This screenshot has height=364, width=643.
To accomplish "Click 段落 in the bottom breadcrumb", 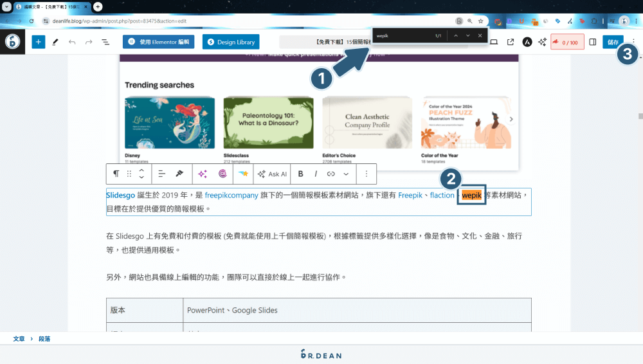I will coord(44,338).
